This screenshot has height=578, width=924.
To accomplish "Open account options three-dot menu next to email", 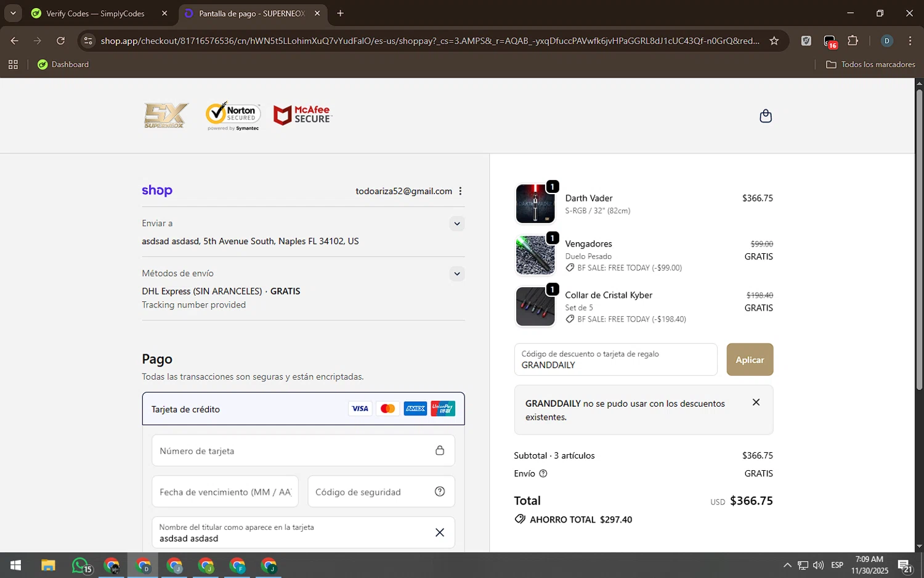I will tap(460, 191).
